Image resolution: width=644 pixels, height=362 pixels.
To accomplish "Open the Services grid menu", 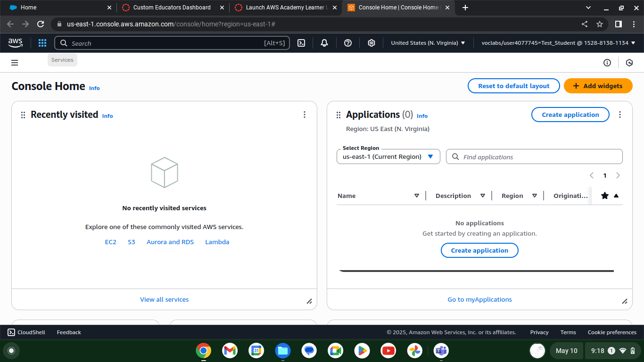I will coord(42,43).
